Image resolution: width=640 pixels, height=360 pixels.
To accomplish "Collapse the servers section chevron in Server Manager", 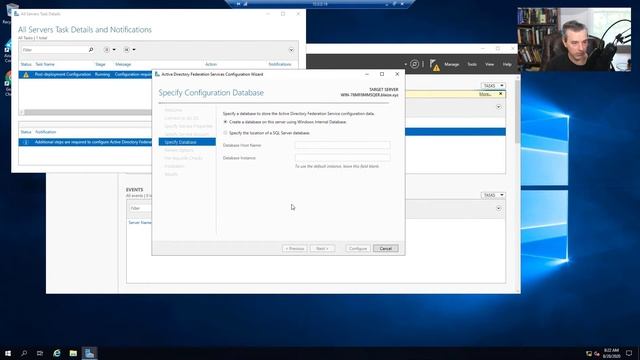I will [x=498, y=107].
